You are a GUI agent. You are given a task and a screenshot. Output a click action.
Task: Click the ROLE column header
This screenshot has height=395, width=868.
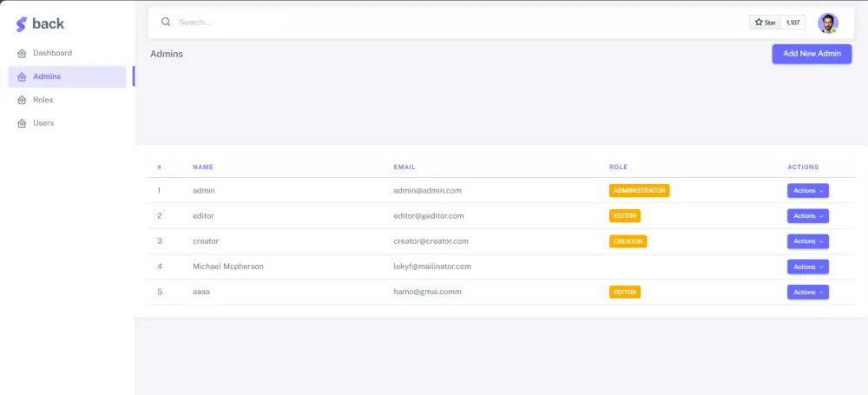click(618, 167)
